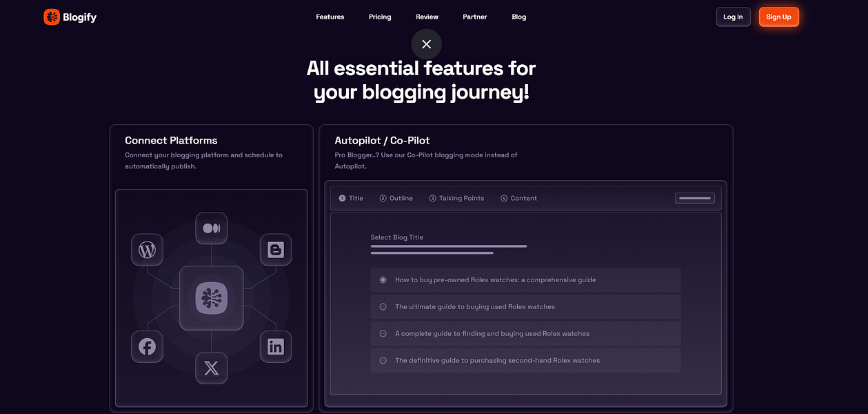Choose 'The ultimate guide to buying used' radio option
Viewport: 868px width, 414px height.
point(383,306)
